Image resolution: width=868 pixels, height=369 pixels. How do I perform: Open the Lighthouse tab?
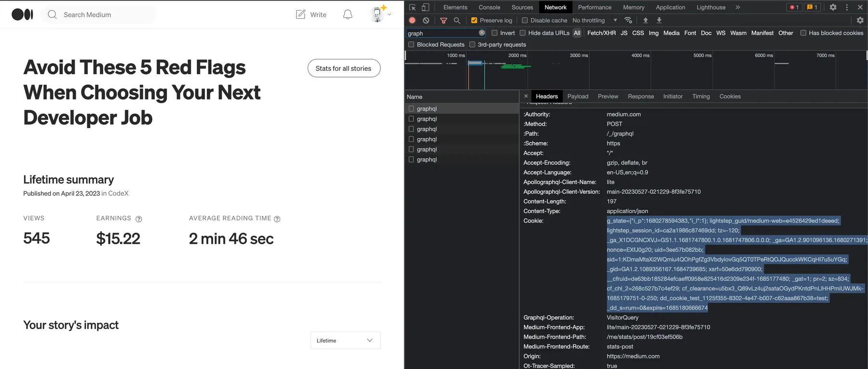tap(711, 7)
